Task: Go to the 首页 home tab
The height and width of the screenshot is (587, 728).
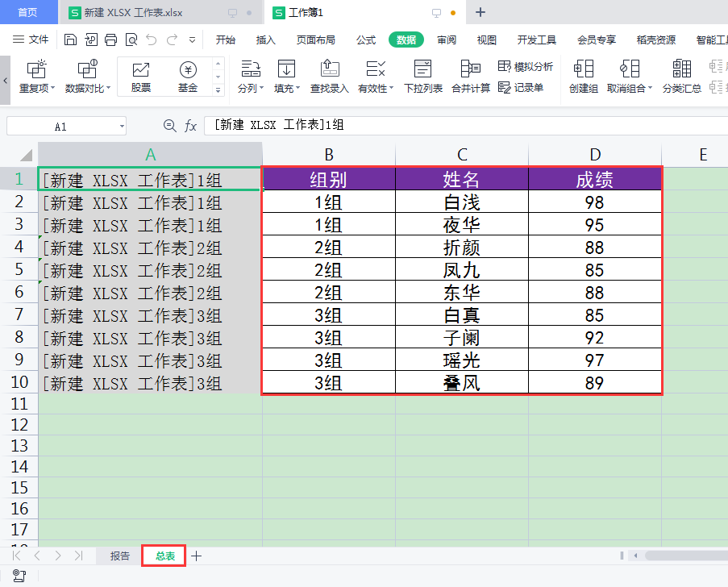Action: coord(27,12)
